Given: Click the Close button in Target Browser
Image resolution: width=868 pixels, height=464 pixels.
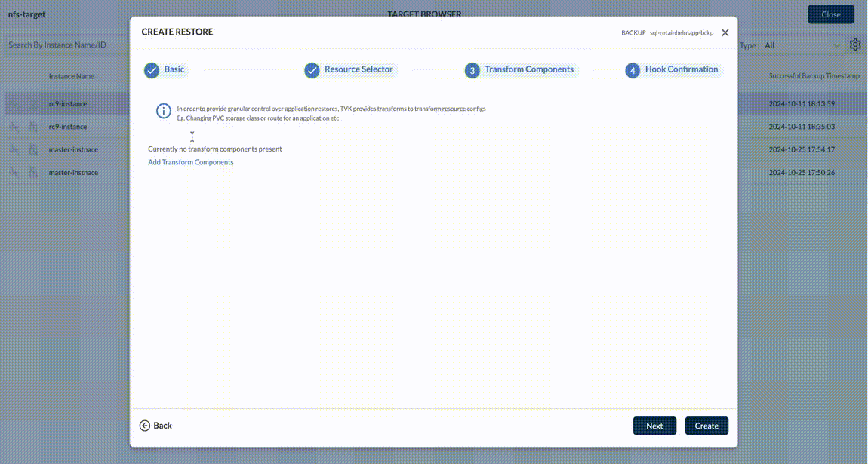Looking at the screenshot, I should (830, 14).
